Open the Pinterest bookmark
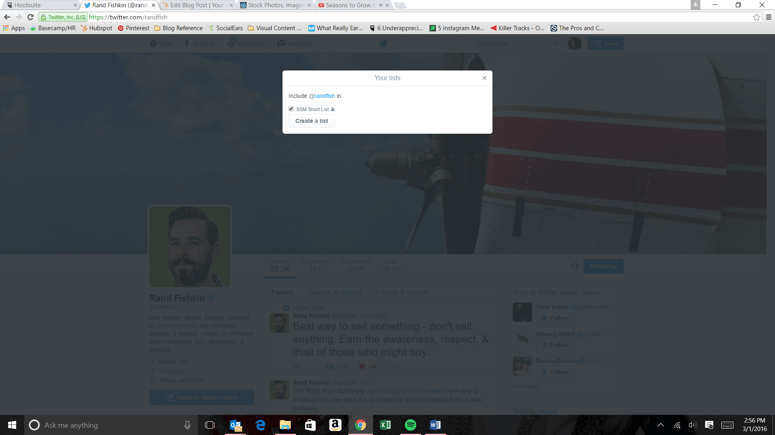The width and height of the screenshot is (775, 435). pyautogui.click(x=133, y=28)
